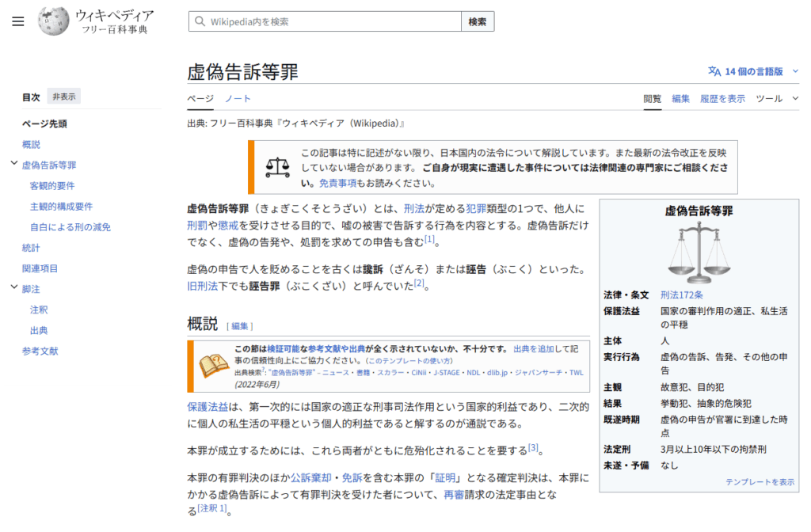Click the 編集 link beside 概説 heading
This screenshot has height=532, width=811.
click(x=240, y=326)
